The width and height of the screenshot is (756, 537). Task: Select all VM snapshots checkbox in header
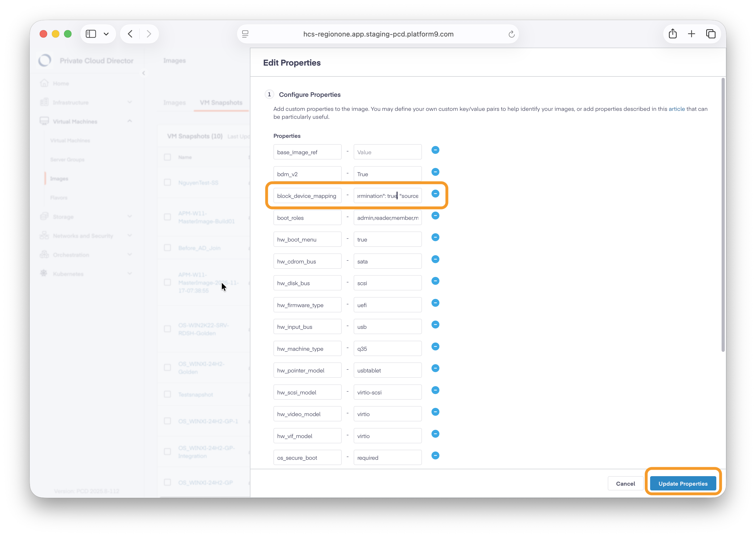point(167,157)
